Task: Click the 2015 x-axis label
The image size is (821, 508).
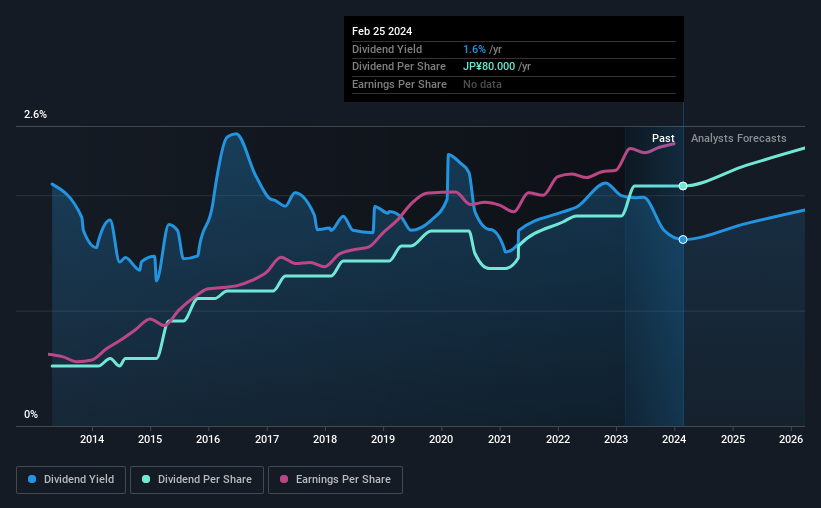Action: pyautogui.click(x=150, y=439)
